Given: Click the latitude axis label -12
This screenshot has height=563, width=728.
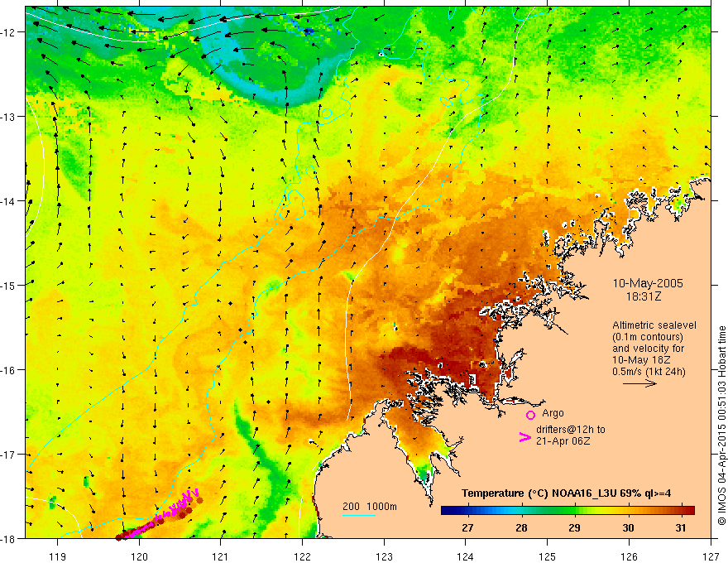Looking at the screenshot, I should (9, 32).
